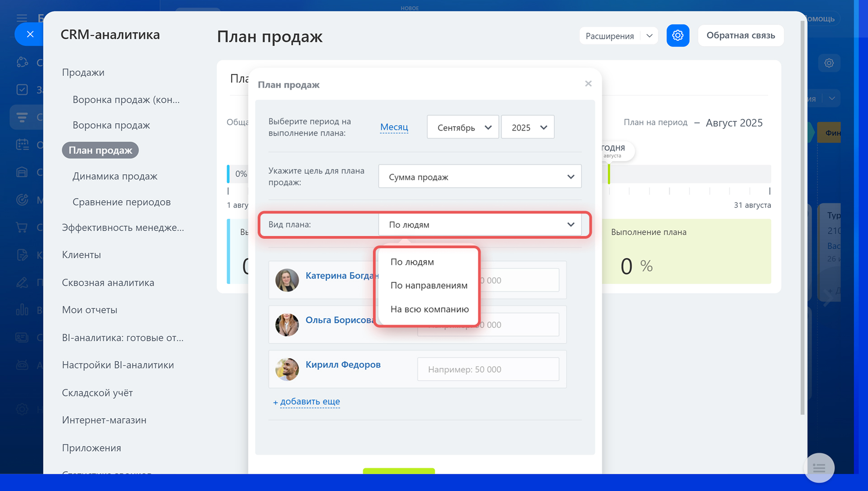Image resolution: width=868 pixels, height=491 pixels.
Task: Open Интернет-магазин section
Action: pyautogui.click(x=104, y=420)
